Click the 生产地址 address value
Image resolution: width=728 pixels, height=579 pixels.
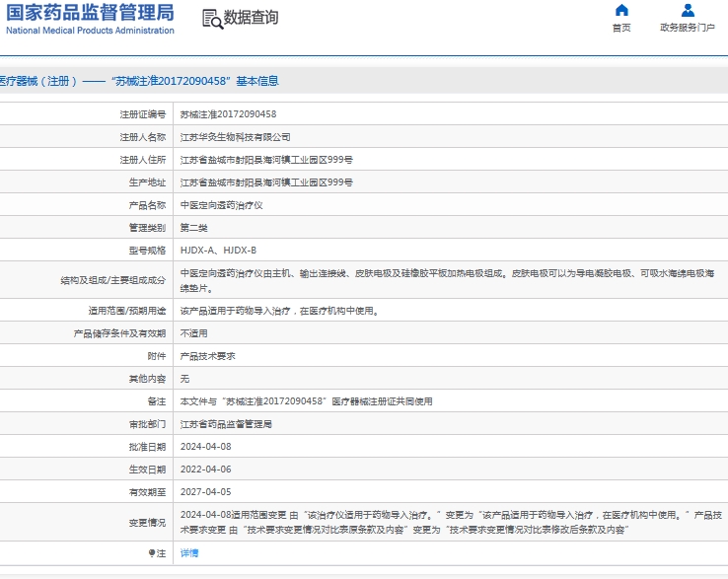pyautogui.click(x=266, y=182)
